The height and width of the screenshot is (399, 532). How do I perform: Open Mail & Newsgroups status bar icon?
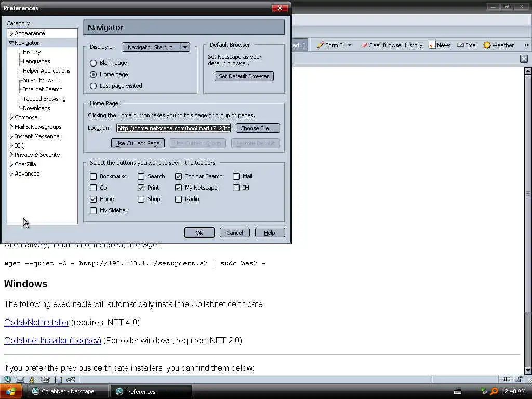coord(20,380)
